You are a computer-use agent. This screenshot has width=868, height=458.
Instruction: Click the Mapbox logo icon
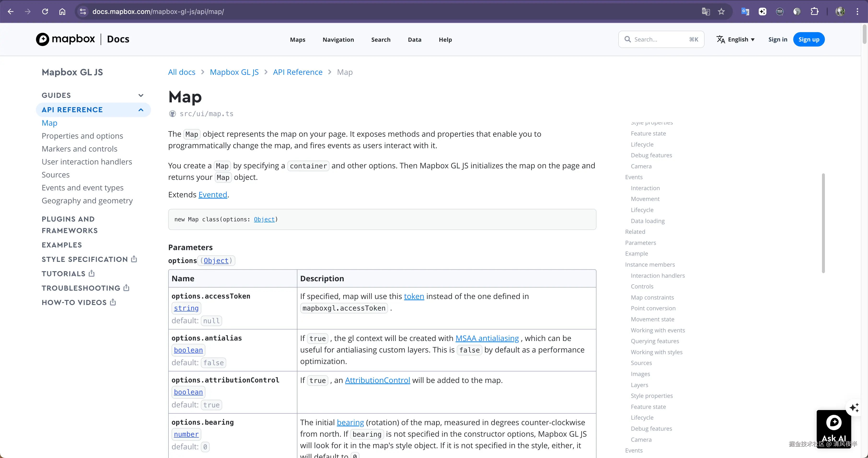(42, 39)
